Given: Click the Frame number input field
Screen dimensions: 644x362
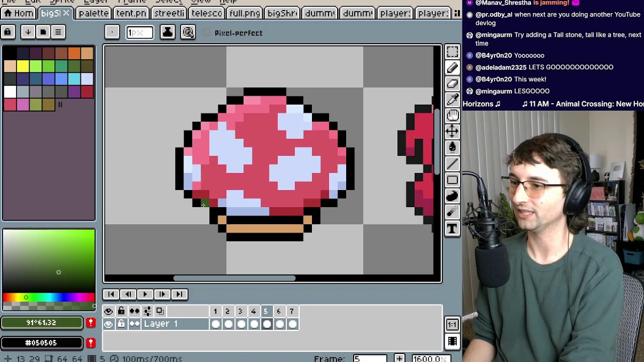Looking at the screenshot, I should point(369,358).
